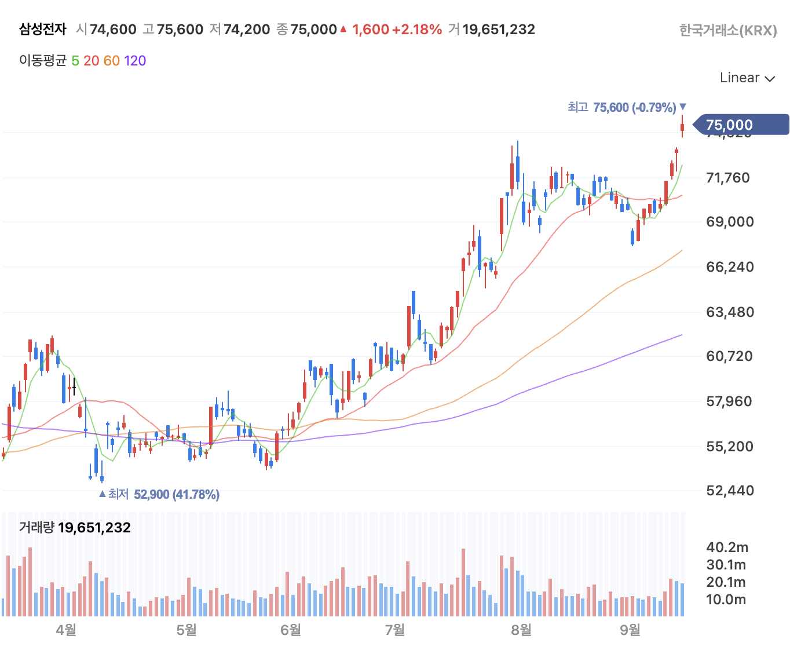The height and width of the screenshot is (672, 790).
Task: Select the 삼성전자 stock name
Action: pos(42,28)
